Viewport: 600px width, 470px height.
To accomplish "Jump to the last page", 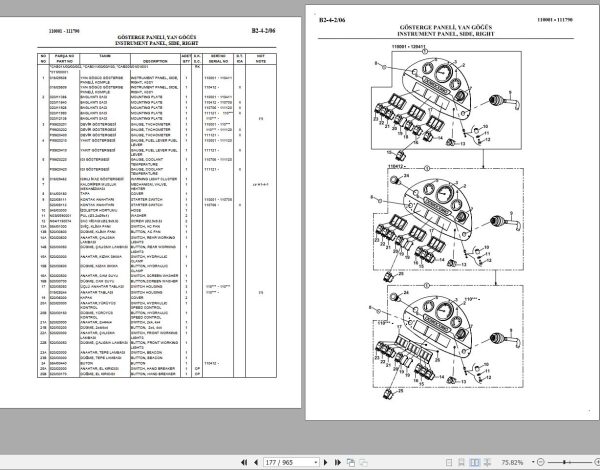I will 338,462.
